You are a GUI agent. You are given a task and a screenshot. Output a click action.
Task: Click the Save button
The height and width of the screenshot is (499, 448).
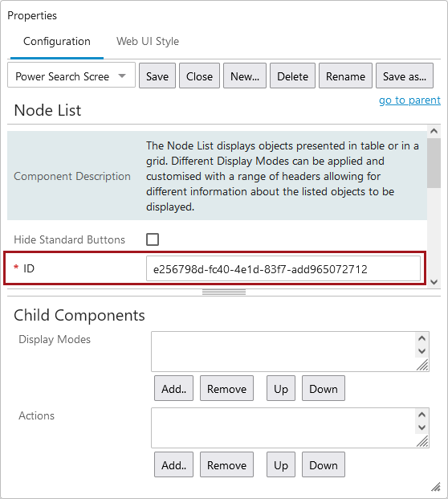pyautogui.click(x=157, y=76)
